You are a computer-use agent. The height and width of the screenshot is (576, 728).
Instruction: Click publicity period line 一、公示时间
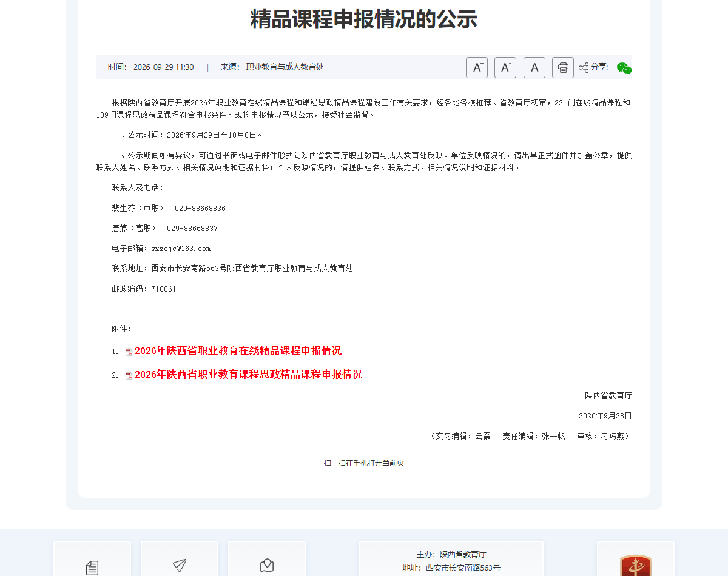(187, 135)
